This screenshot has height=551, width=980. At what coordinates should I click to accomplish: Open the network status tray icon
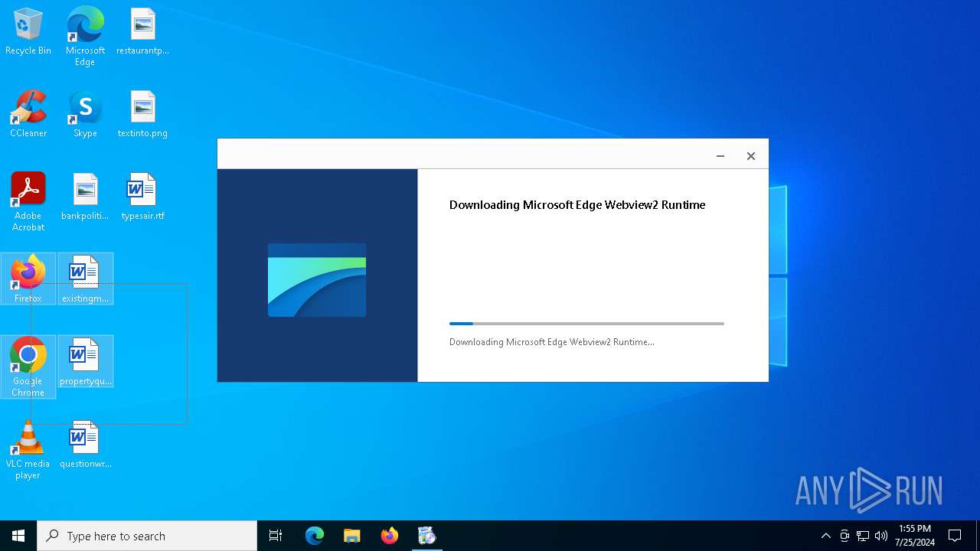[x=863, y=536]
